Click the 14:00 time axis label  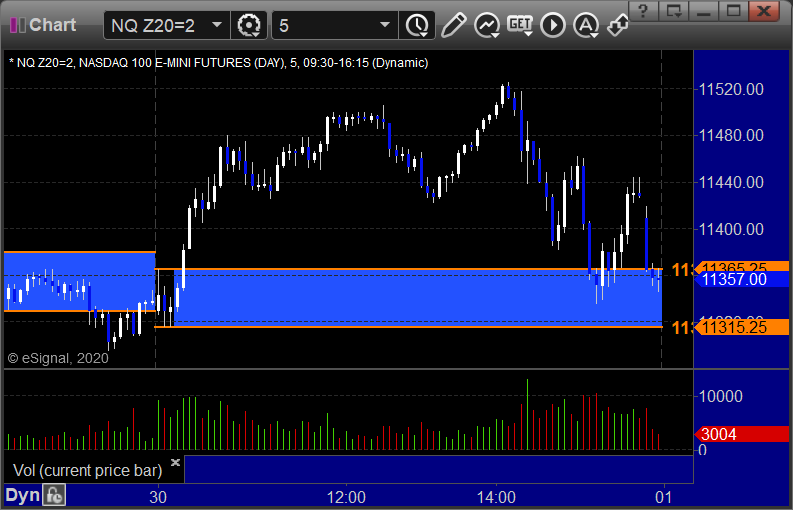click(x=496, y=497)
